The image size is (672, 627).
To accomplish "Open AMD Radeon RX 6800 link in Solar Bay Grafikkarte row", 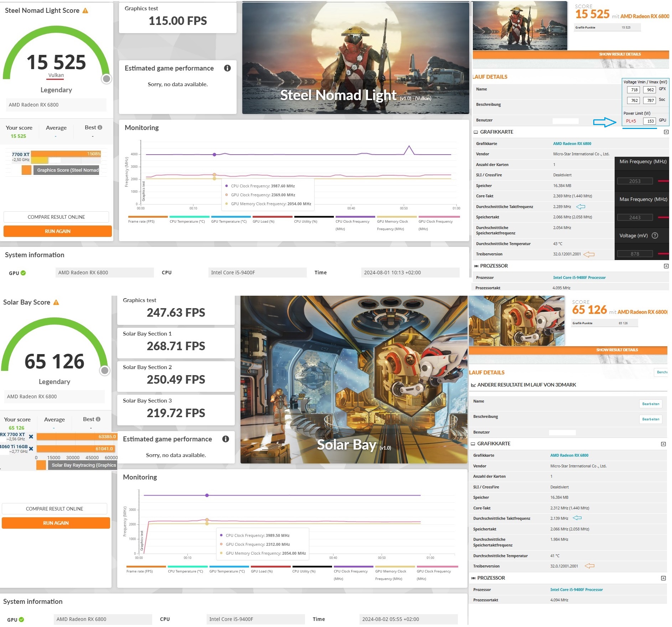I will [569, 456].
